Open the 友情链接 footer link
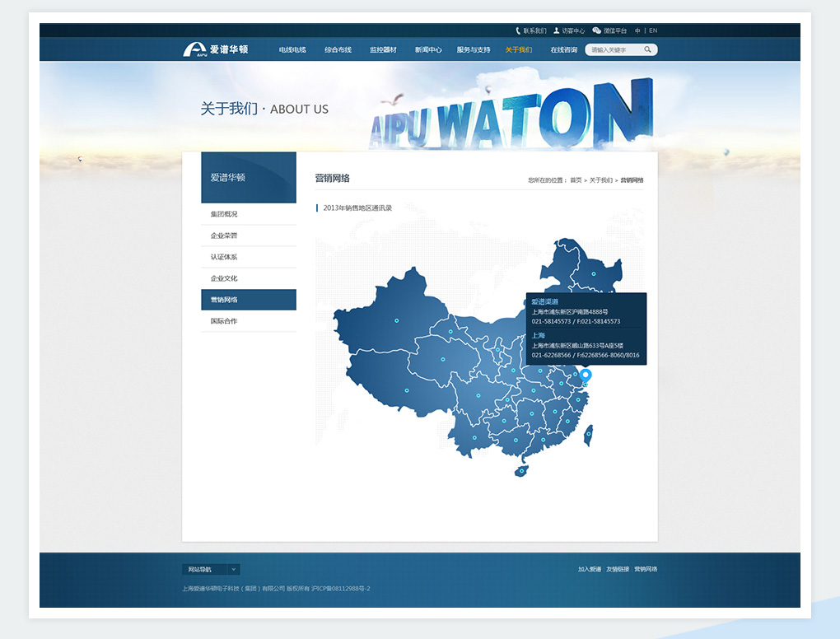This screenshot has height=639, width=840. click(618, 569)
